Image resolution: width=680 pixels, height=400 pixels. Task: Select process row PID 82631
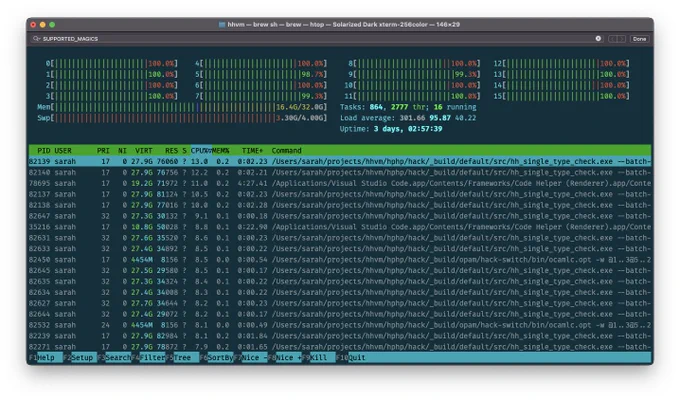pos(340,238)
